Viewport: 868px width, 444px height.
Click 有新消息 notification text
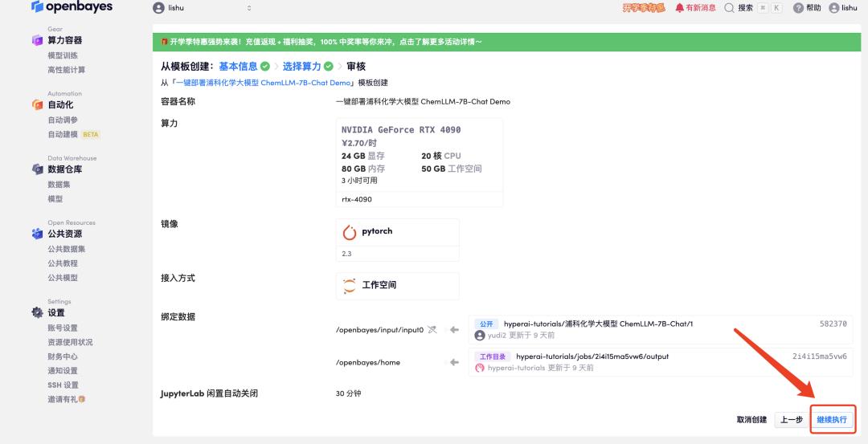[x=701, y=8]
